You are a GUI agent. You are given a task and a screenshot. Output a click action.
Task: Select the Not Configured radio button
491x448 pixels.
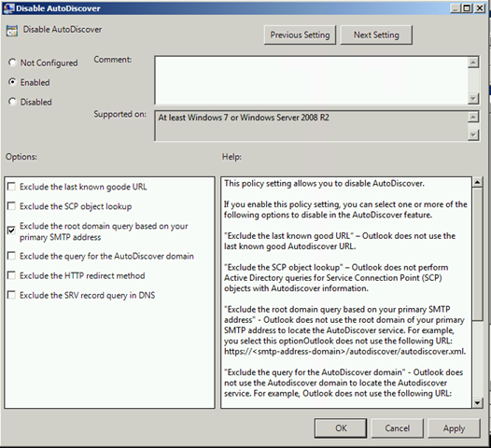12,63
